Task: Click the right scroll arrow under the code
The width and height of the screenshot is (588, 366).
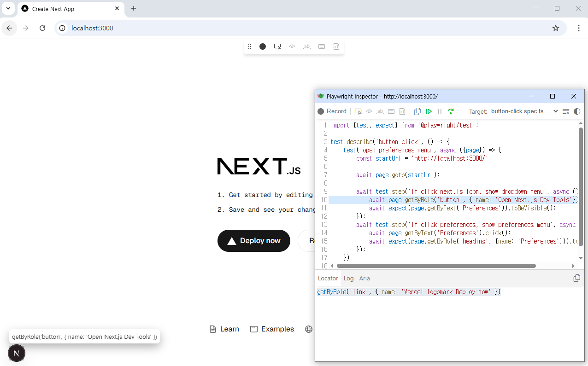Action: click(x=573, y=266)
